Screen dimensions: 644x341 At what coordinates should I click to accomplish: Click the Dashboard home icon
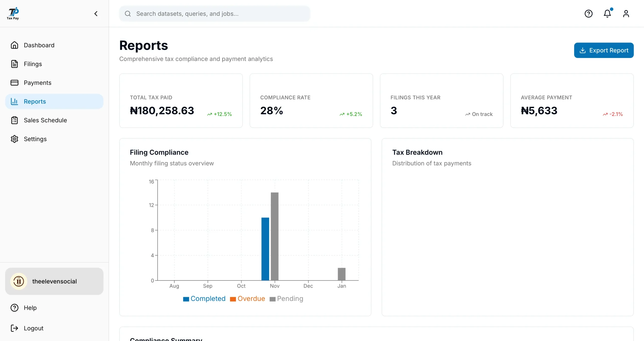pyautogui.click(x=14, y=45)
